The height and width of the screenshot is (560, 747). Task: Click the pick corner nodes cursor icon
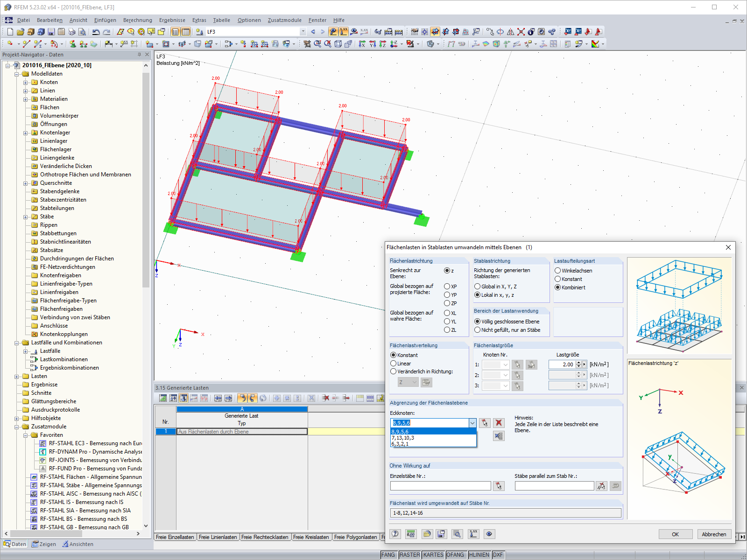485,423
